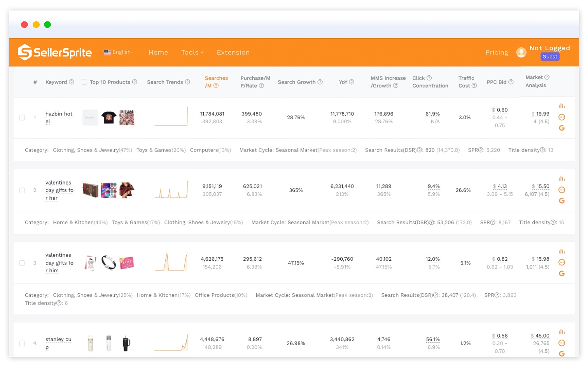Click the $ 19.99 market price value

coord(540,114)
